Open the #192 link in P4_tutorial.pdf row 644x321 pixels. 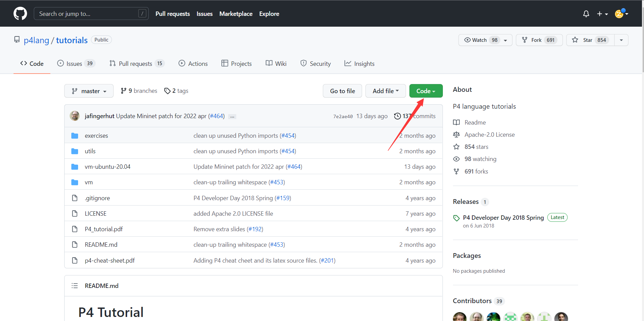click(255, 229)
